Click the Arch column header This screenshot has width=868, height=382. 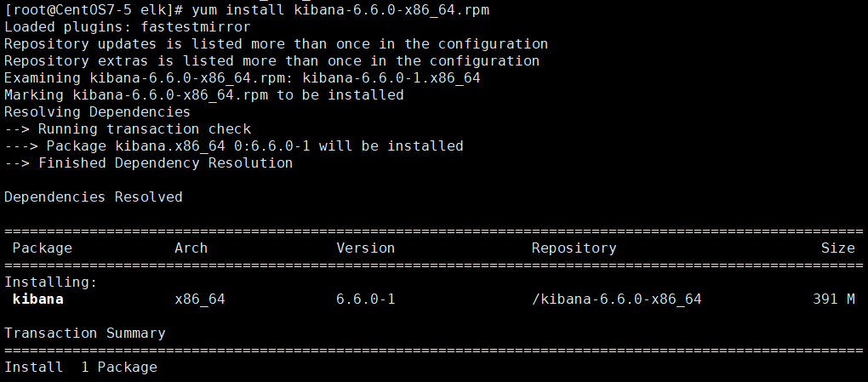191,248
